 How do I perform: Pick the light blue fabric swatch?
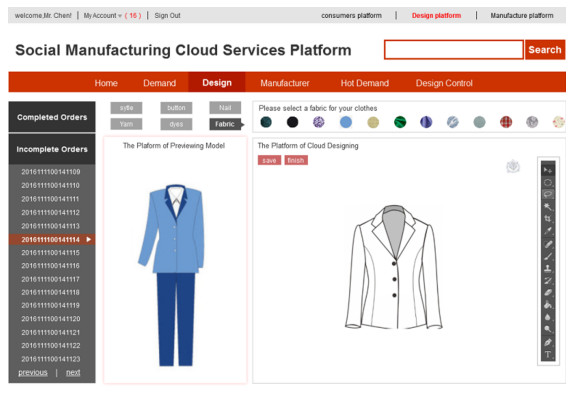click(346, 122)
